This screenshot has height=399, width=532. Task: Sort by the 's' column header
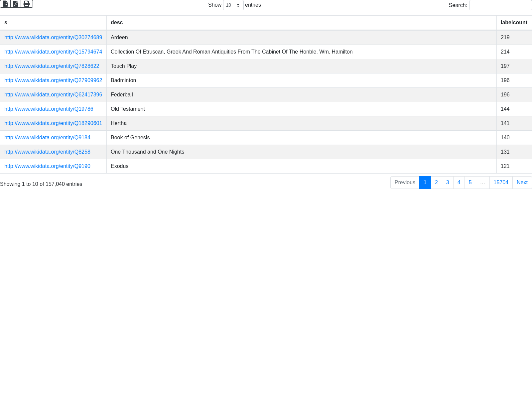coord(53,23)
